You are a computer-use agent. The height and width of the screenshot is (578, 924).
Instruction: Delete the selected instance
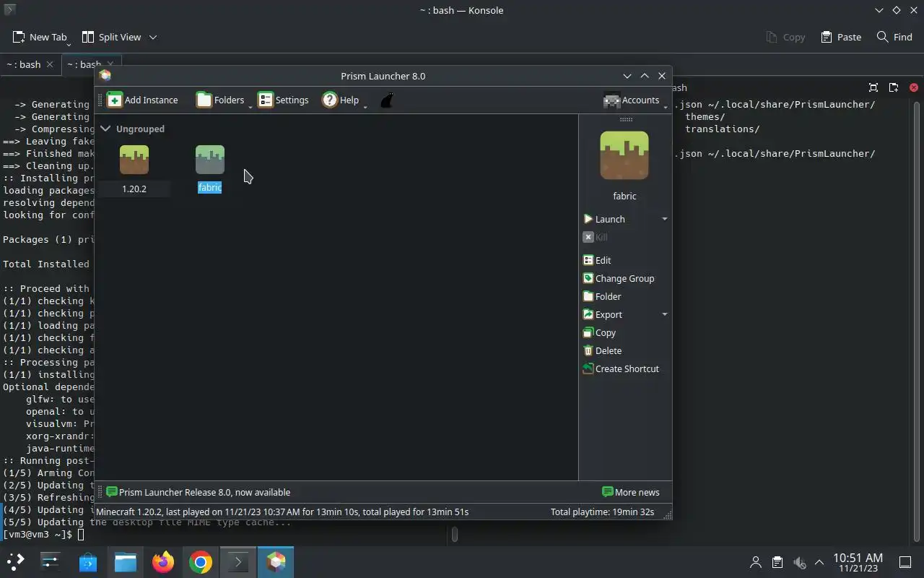(x=602, y=350)
